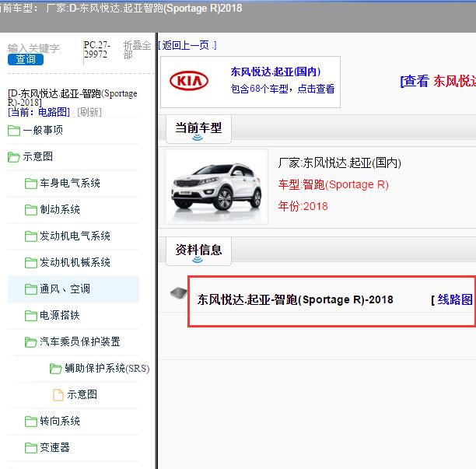Viewport: 476px width, 469px height.
Task: Select the 通风、空调 tree item
Action: coord(65,289)
